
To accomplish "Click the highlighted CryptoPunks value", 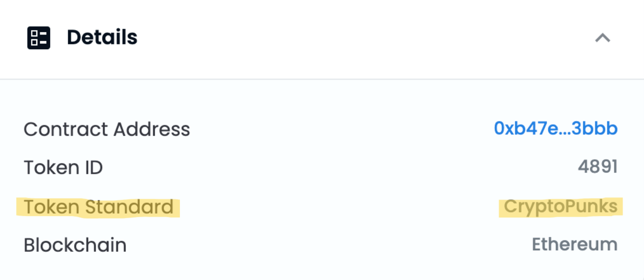I will pos(561,206).
